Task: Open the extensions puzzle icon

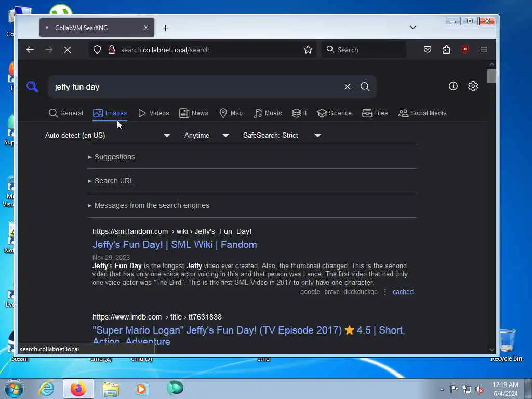Action: [446, 49]
